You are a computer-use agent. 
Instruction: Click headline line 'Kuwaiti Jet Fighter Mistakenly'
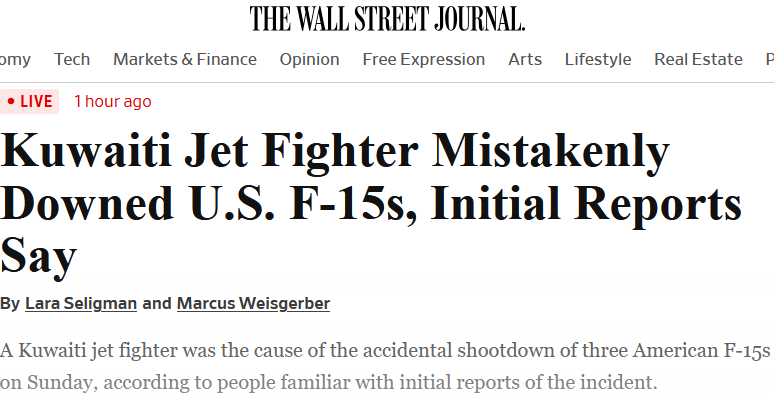pyautogui.click(x=335, y=153)
